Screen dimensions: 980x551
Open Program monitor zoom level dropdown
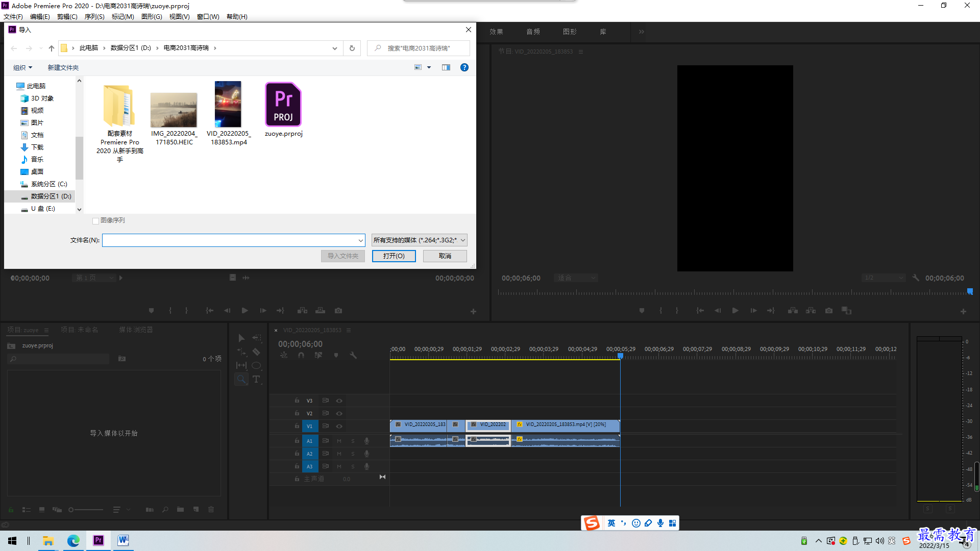coord(576,278)
